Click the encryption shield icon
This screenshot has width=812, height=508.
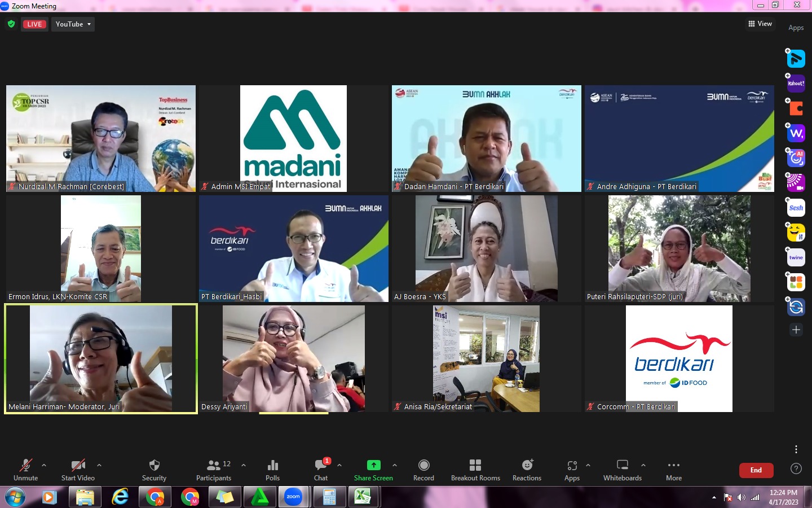[11, 24]
